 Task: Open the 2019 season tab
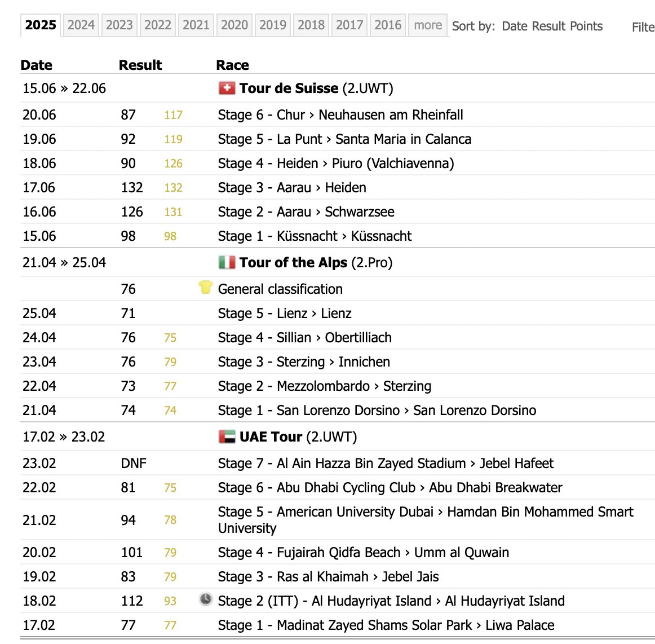click(273, 25)
